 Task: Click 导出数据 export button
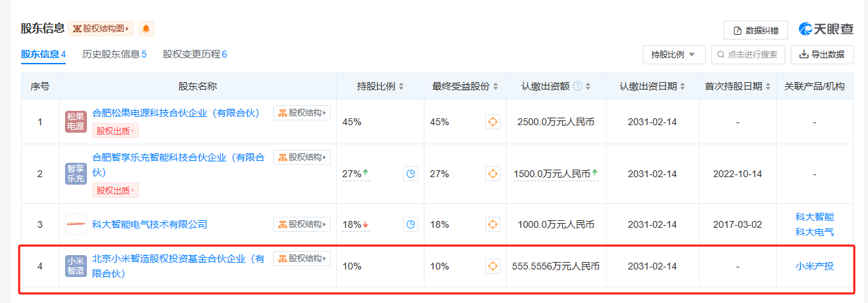pos(821,54)
